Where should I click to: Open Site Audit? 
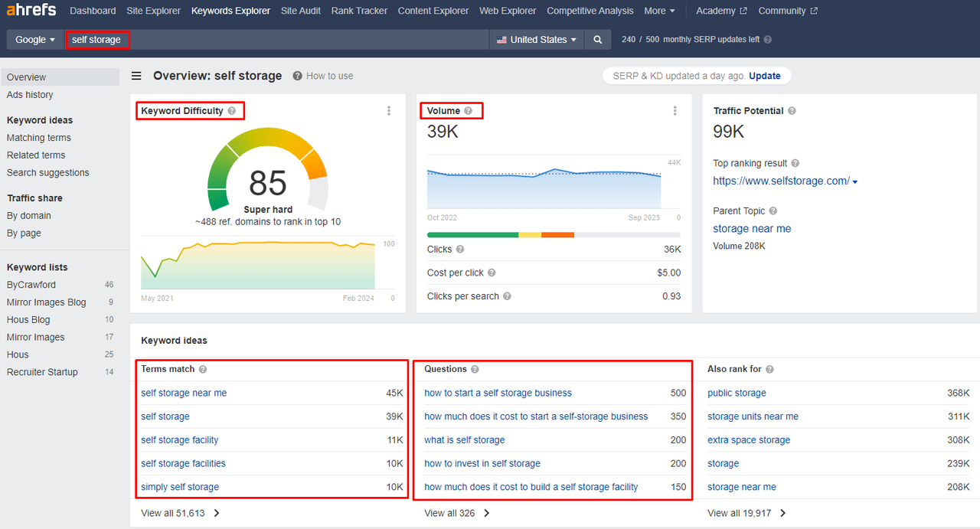click(x=301, y=11)
